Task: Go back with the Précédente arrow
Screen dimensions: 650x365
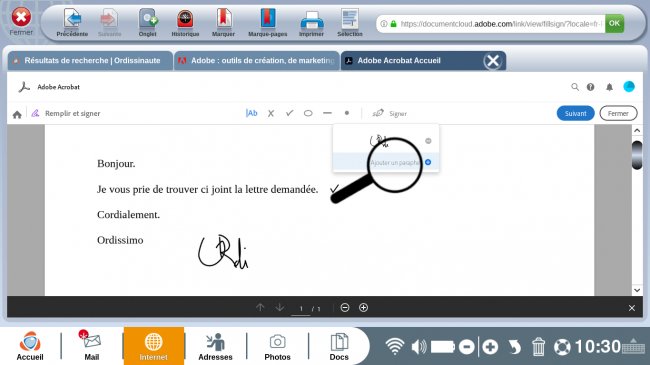Action: tap(72, 23)
